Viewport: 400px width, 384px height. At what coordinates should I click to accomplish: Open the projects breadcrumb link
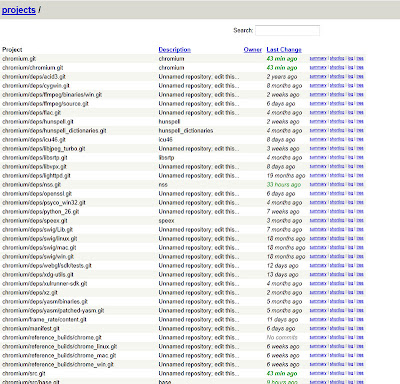point(19,10)
